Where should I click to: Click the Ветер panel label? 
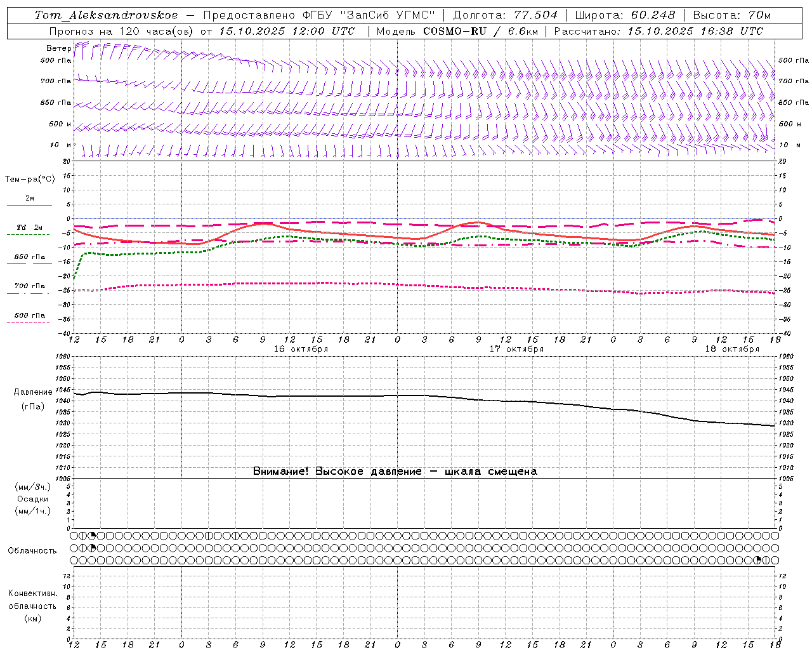coord(58,48)
